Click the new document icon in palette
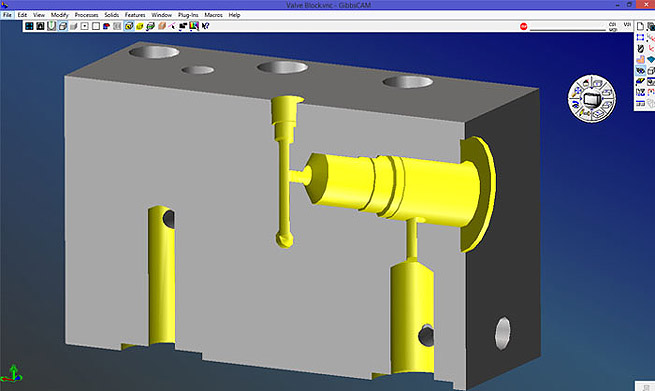The height and width of the screenshot is (391, 655). 640,27
